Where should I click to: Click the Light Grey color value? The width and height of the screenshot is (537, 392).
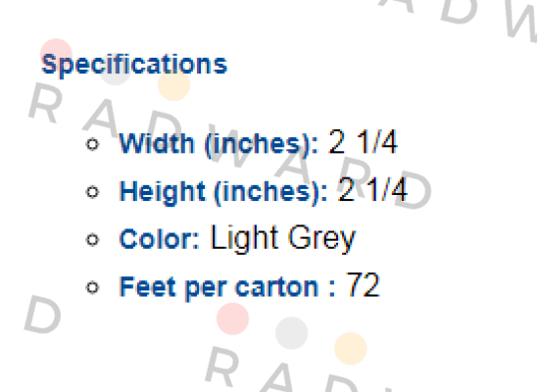[283, 238]
